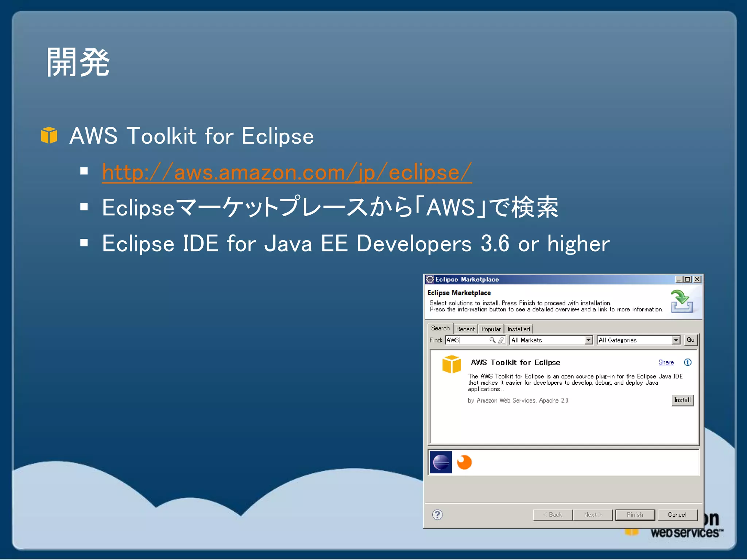Close the Eclipse Marketplace window
The height and width of the screenshot is (560, 747).
697,279
